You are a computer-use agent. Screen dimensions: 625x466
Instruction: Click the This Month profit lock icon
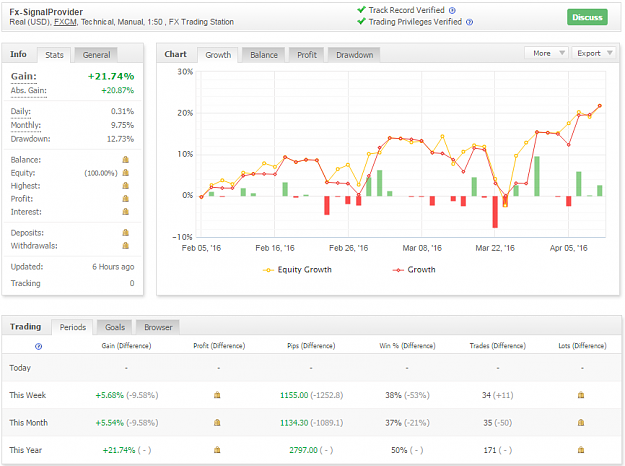217,423
